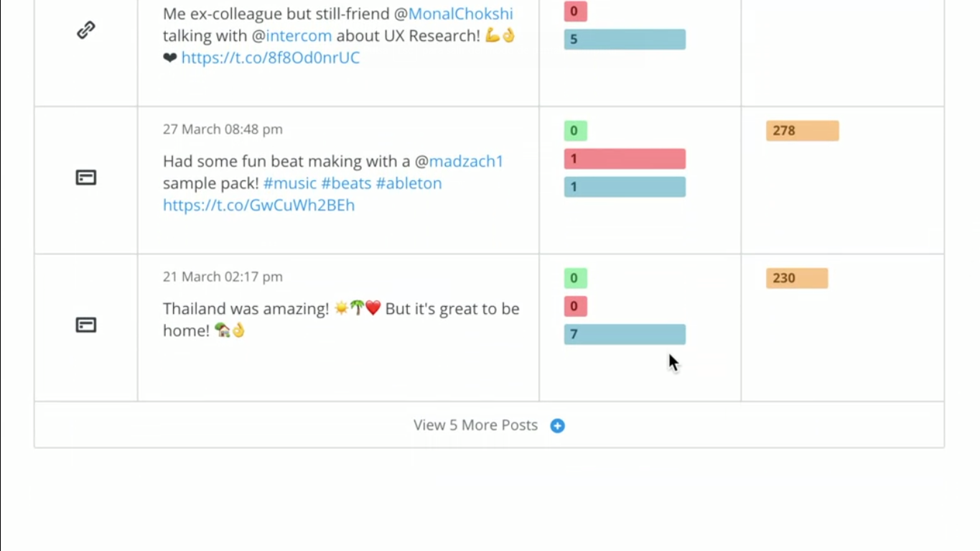980x551 pixels.
Task: Expand the list with View 5 More Posts
Action: click(x=475, y=425)
